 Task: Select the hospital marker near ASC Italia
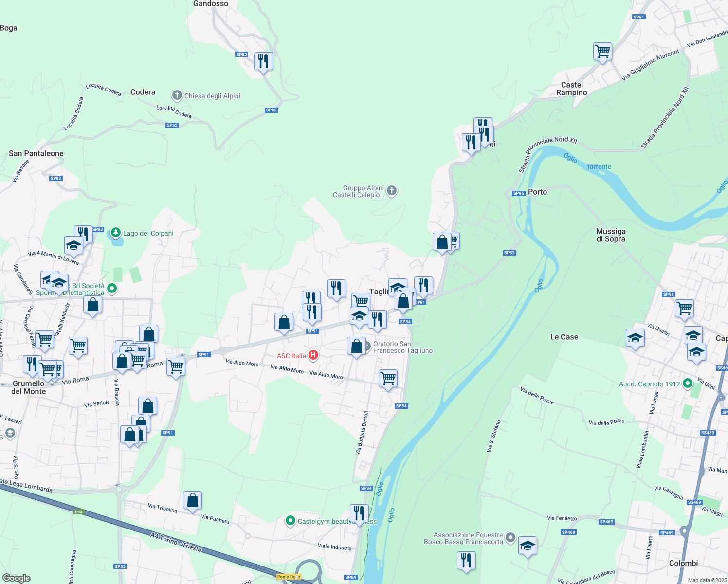click(x=313, y=355)
